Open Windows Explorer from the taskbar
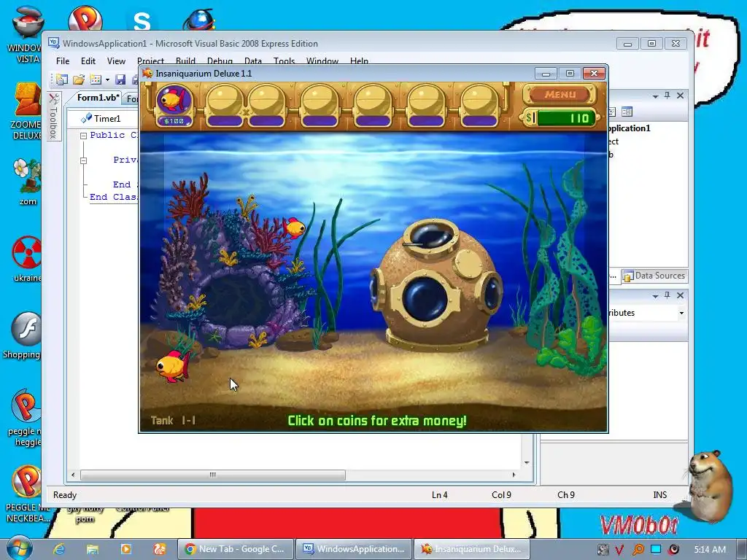This screenshot has width=747, height=560. click(92, 549)
